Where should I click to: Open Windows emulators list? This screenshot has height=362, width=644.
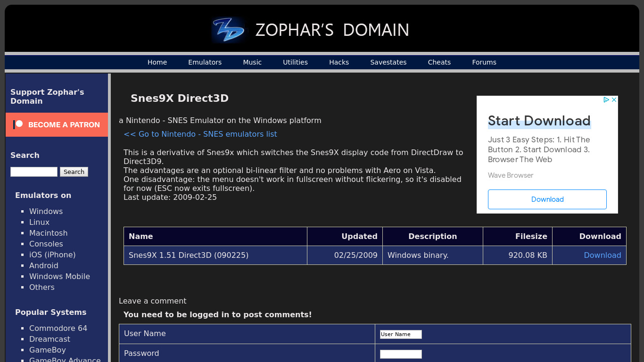(46, 211)
